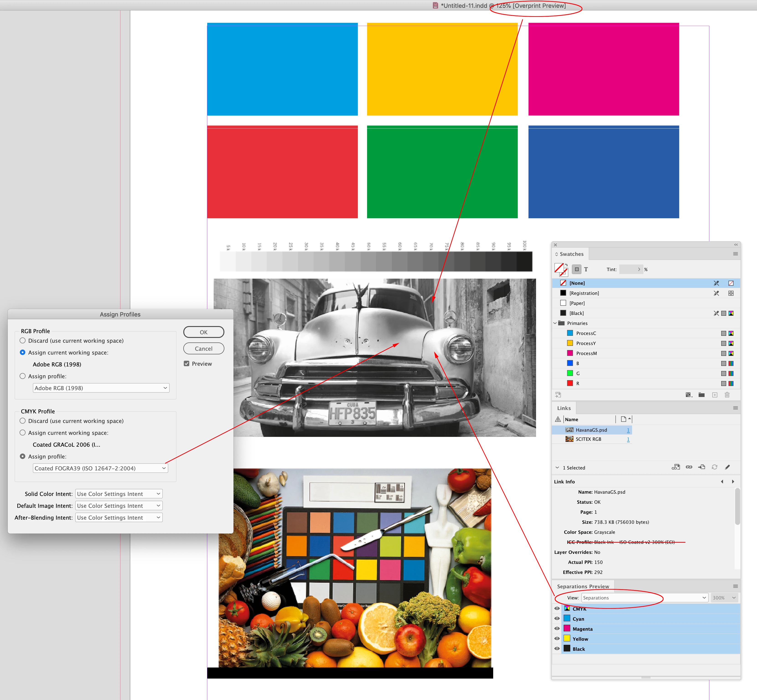
Task: Click the Formatting Affects Text T icon
Action: pyautogui.click(x=586, y=269)
